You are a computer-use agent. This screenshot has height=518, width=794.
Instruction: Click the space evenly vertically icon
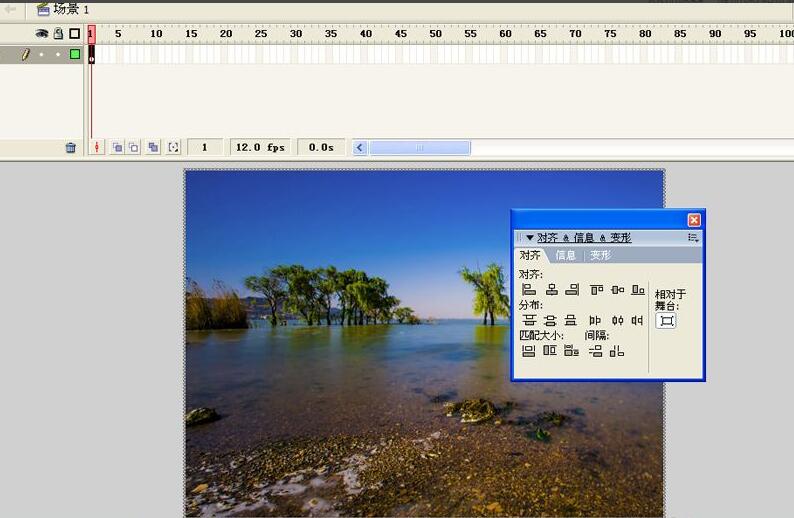click(x=596, y=350)
